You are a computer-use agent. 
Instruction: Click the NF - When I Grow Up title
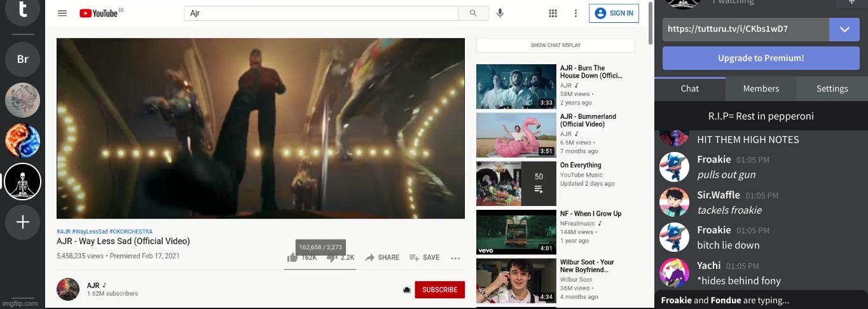tap(591, 214)
